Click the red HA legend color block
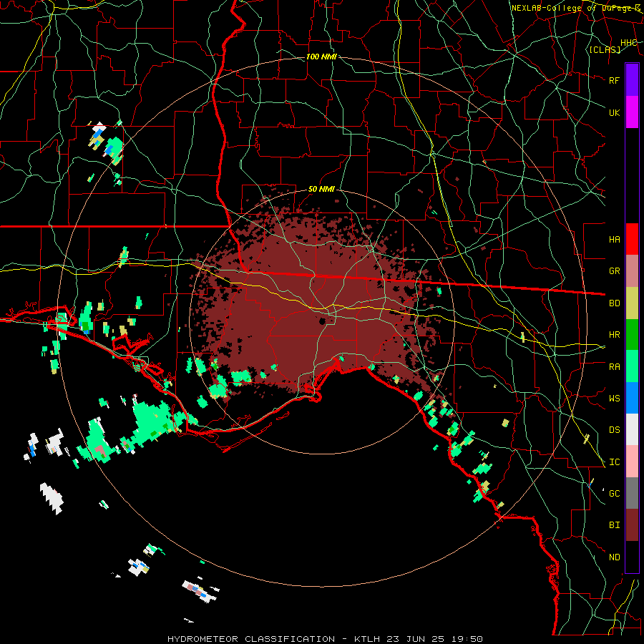 (632, 239)
